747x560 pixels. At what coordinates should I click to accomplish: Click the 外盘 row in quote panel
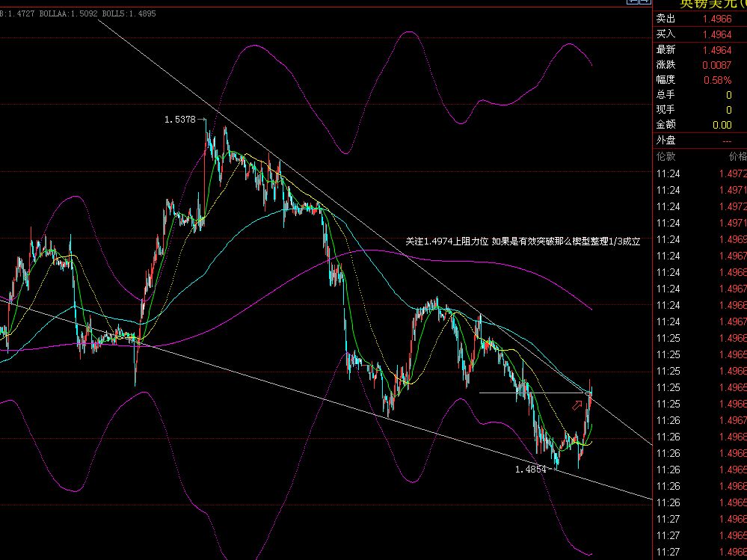[x=698, y=141]
